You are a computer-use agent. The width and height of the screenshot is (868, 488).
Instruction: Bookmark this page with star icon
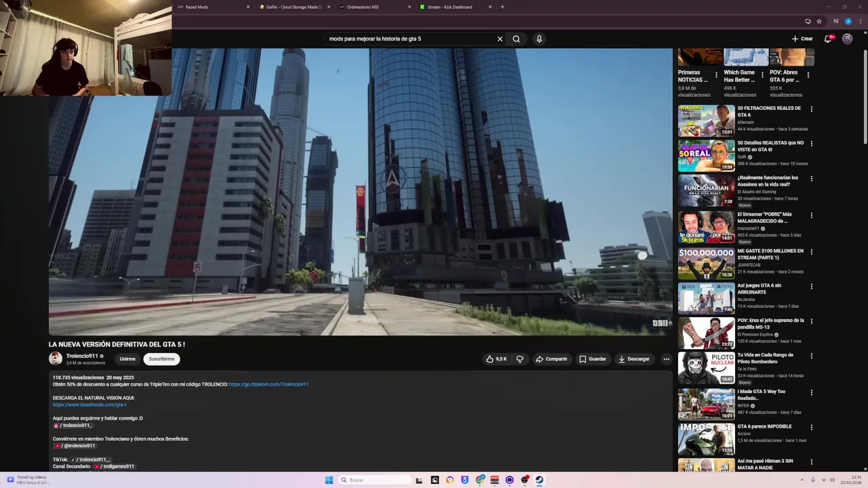point(819,21)
